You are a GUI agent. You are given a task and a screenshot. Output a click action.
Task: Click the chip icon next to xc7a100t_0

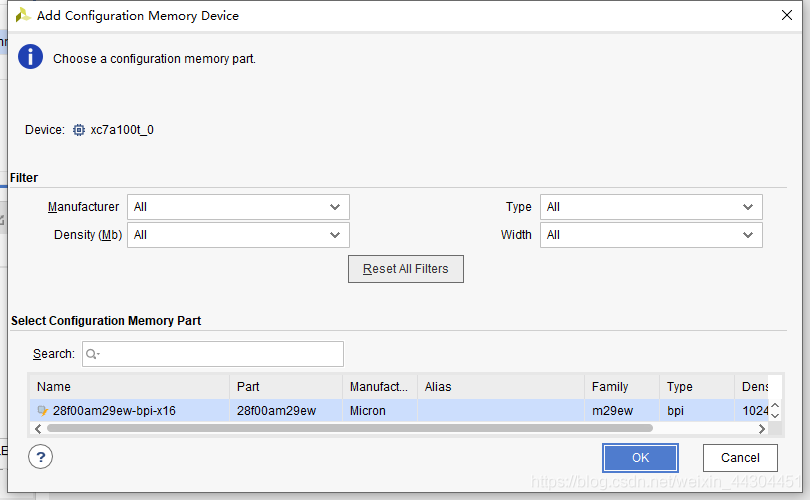click(x=79, y=130)
